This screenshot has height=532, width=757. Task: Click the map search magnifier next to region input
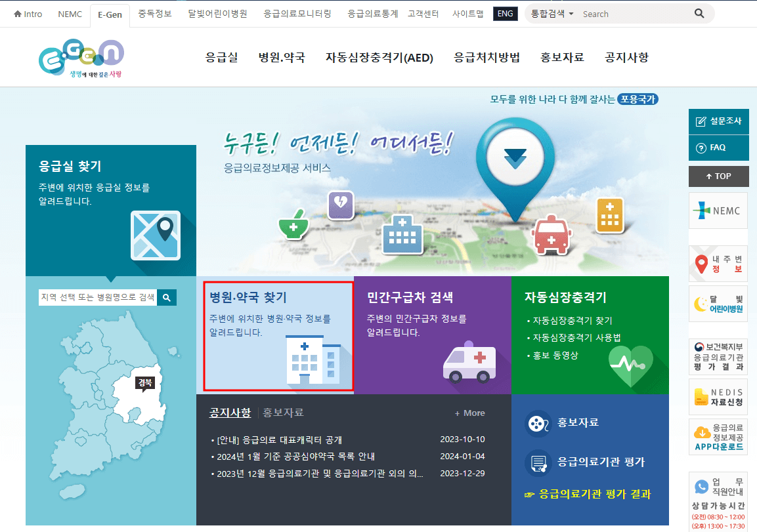tap(166, 297)
